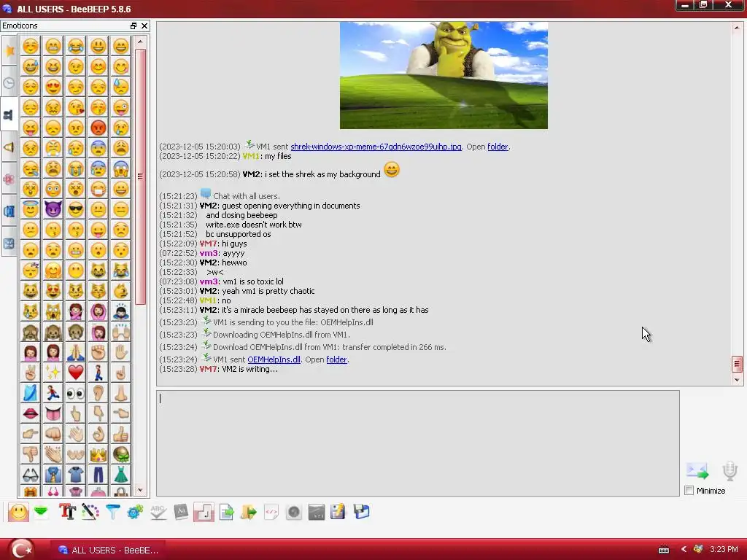Open the start button on taskbar
The width and height of the screenshot is (747, 560).
click(22, 550)
